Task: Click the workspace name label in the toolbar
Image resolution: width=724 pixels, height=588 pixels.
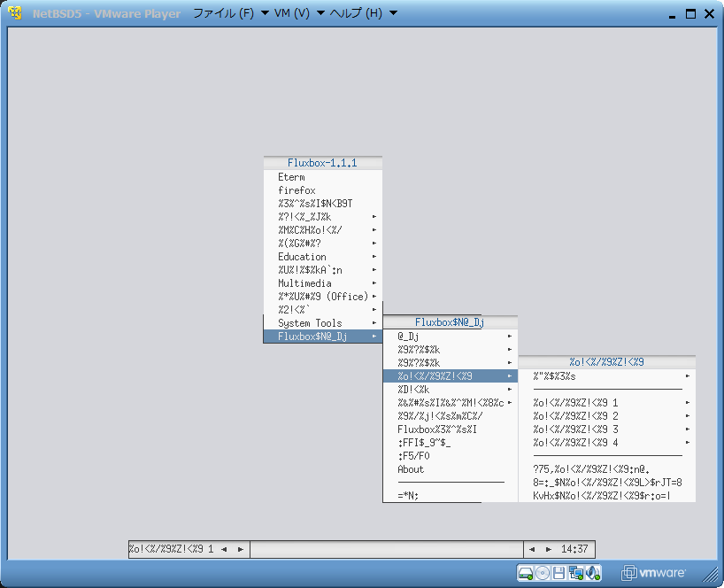Action: coord(172,549)
